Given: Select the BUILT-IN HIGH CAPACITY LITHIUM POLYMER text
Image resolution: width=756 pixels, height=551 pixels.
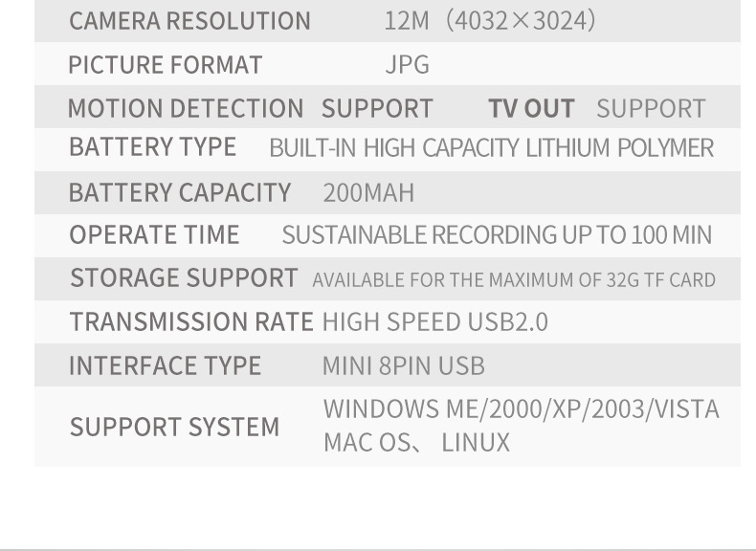Looking at the screenshot, I should (x=491, y=148).
